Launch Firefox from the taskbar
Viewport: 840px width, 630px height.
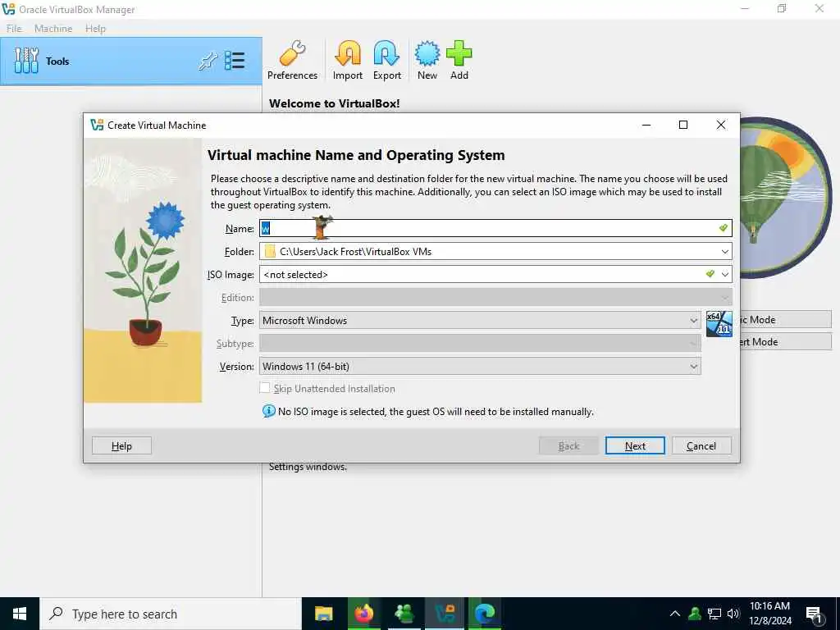click(x=363, y=614)
